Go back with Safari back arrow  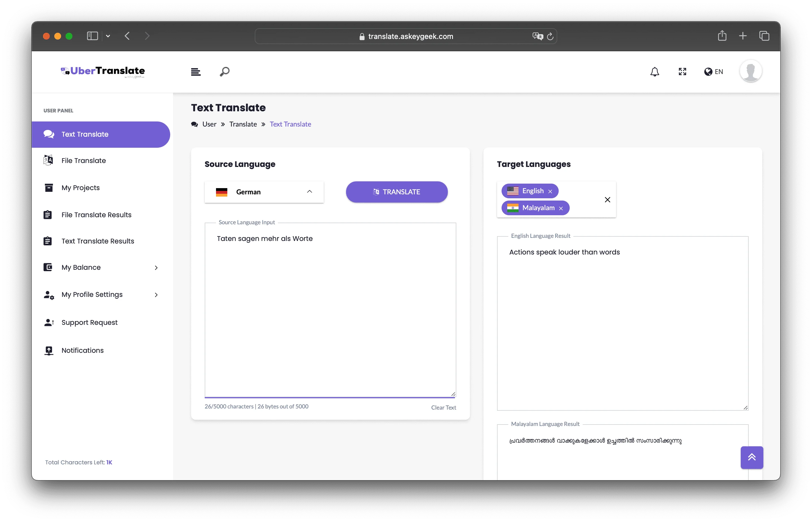point(127,36)
